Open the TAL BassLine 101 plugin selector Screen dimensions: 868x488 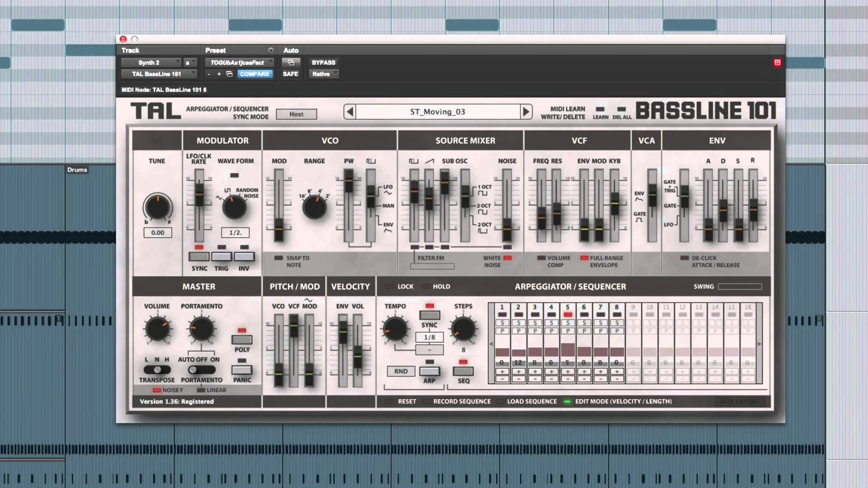pyautogui.click(x=158, y=74)
